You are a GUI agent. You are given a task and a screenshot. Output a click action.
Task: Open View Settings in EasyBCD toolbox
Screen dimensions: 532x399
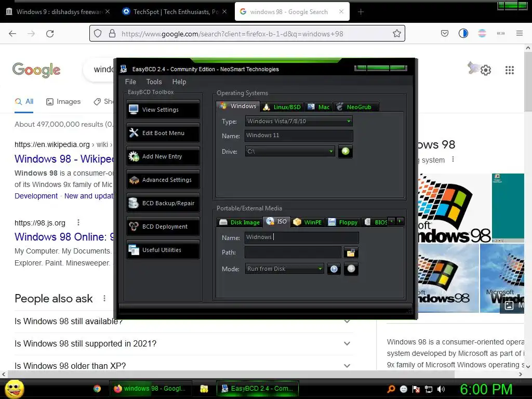[163, 109]
